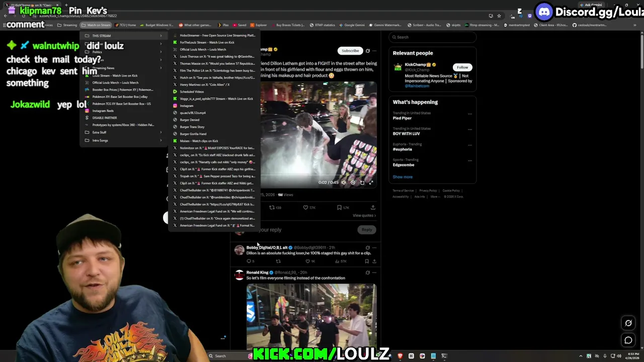Enter video fullscreen mode
The width and height of the screenshot is (644, 362).
tap(371, 183)
